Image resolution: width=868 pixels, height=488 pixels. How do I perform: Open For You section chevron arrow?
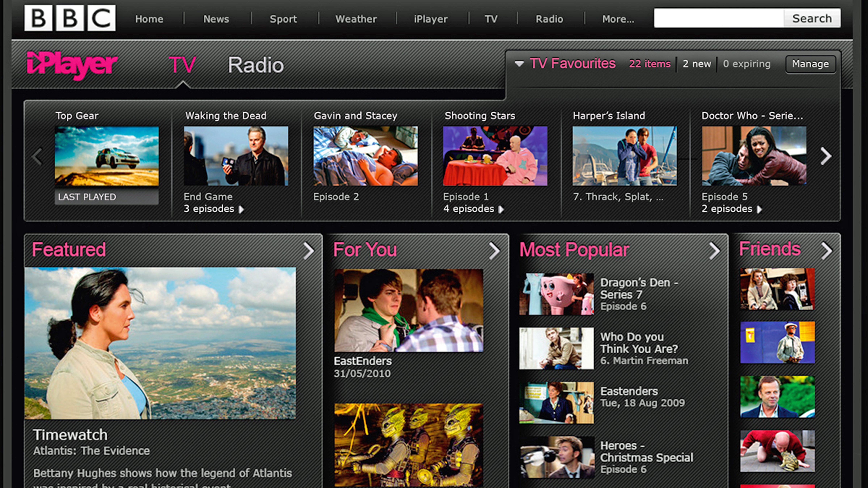494,251
